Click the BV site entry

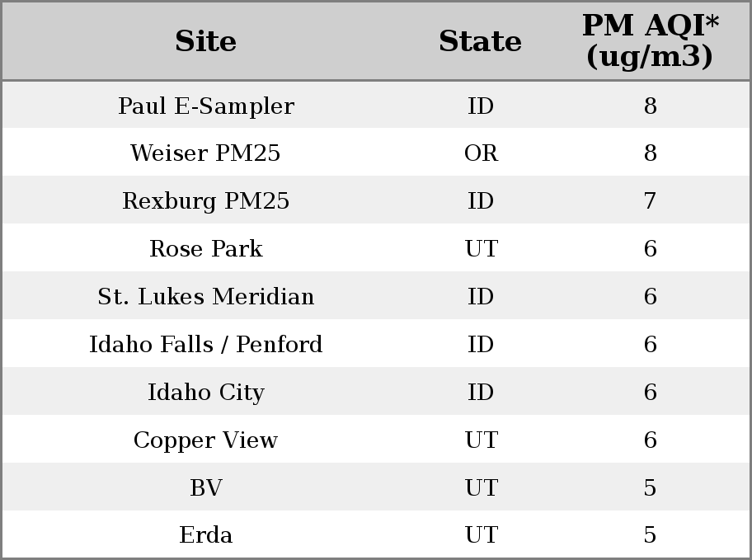click(206, 487)
